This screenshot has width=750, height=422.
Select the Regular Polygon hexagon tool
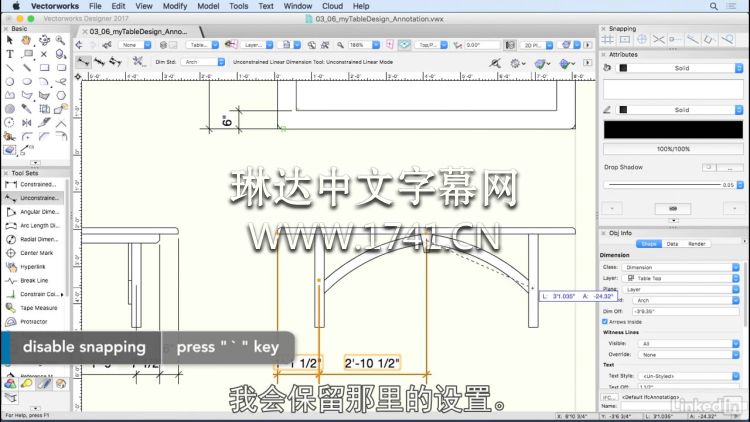tap(61, 95)
